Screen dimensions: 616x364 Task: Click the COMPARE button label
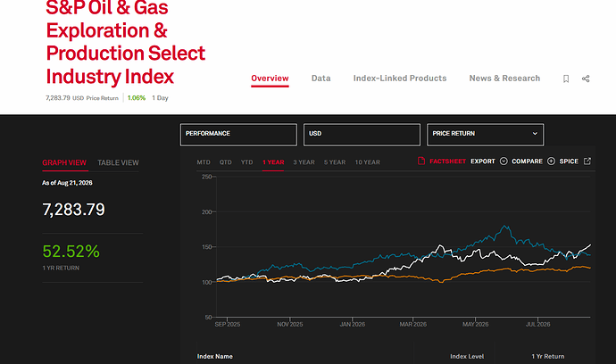tap(527, 161)
